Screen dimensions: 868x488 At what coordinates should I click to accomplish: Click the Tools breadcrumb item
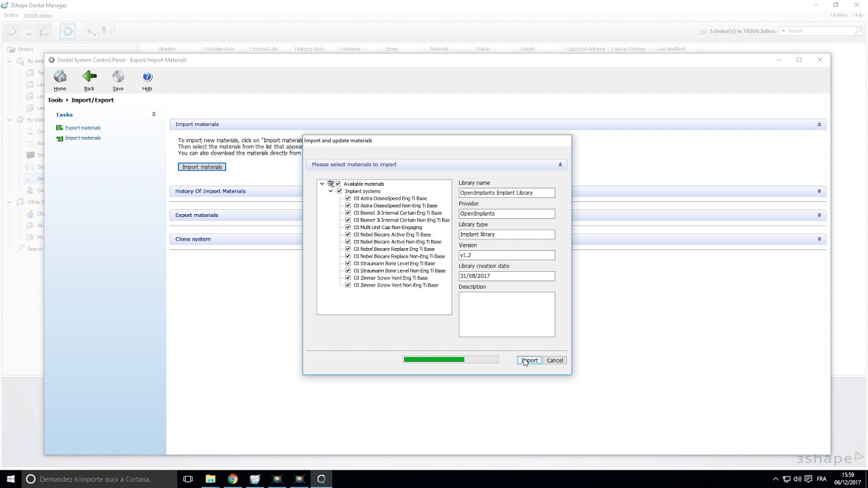pos(56,100)
